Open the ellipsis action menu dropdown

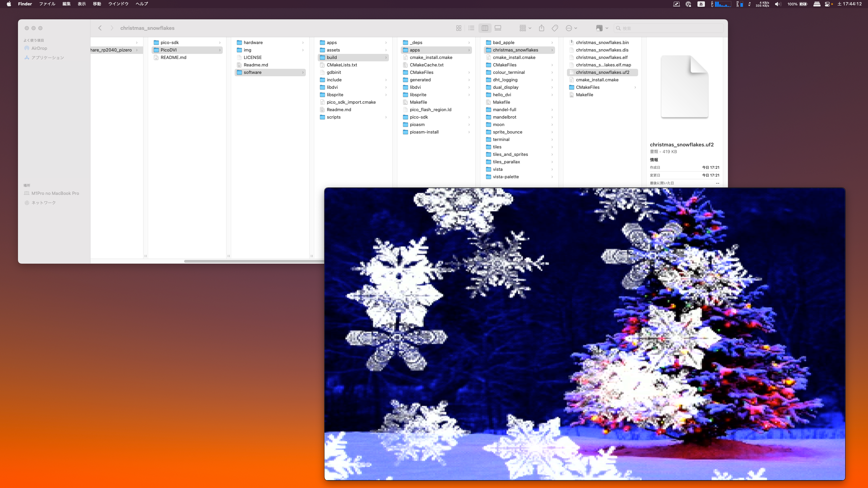571,28
